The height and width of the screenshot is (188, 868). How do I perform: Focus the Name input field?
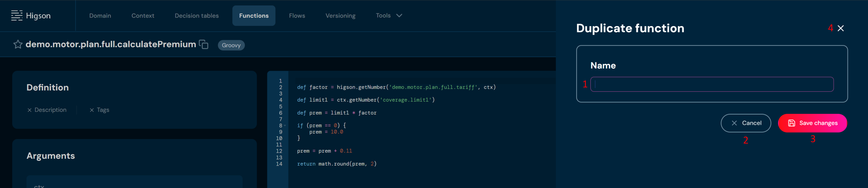(x=712, y=84)
